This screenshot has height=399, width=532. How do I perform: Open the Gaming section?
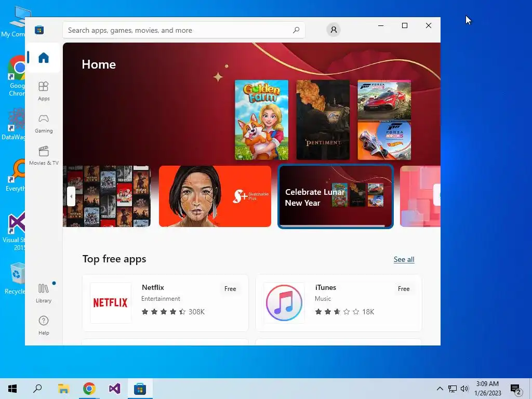pyautogui.click(x=44, y=124)
